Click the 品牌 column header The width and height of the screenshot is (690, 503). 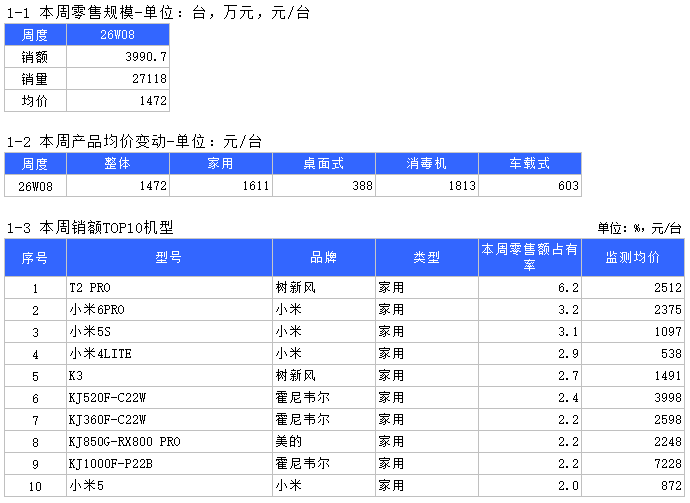323,257
